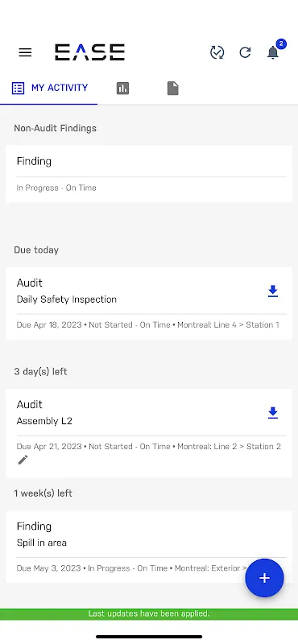Tap the Due Apr 18, 2023 details line

tap(148, 325)
